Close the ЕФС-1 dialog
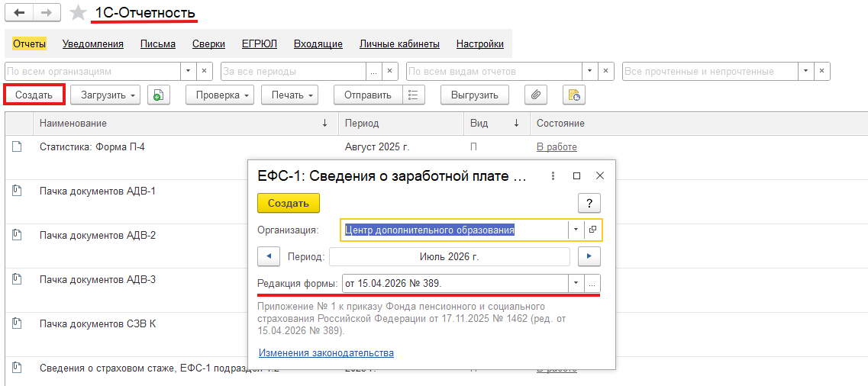 click(x=599, y=176)
